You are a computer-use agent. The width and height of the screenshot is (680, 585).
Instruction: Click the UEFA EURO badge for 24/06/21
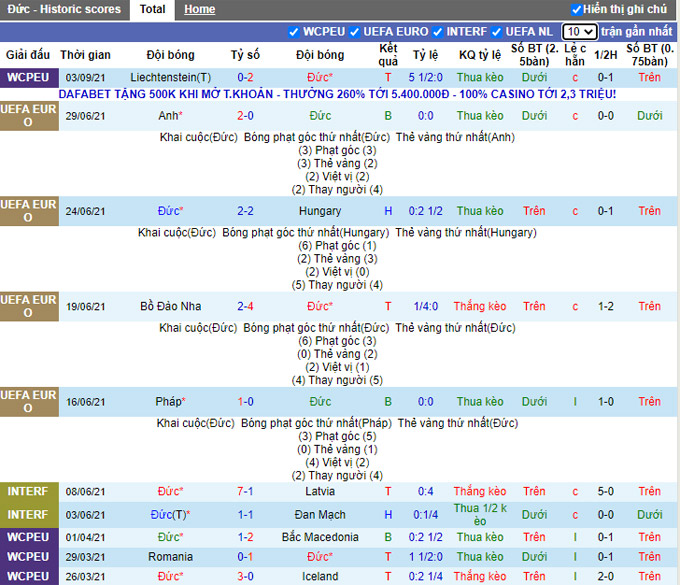tap(28, 211)
